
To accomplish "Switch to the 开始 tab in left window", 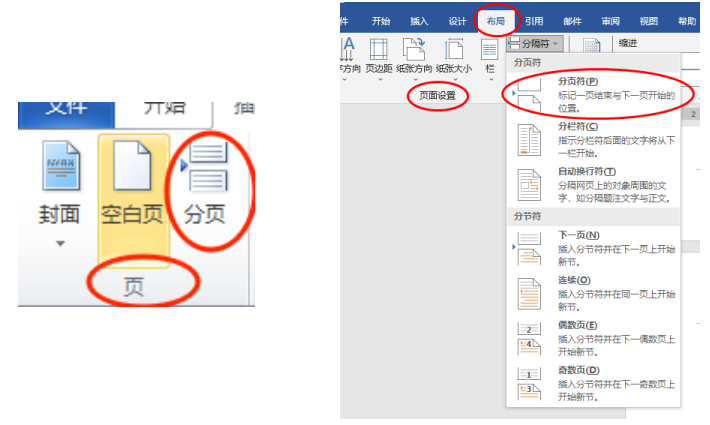I will [164, 110].
